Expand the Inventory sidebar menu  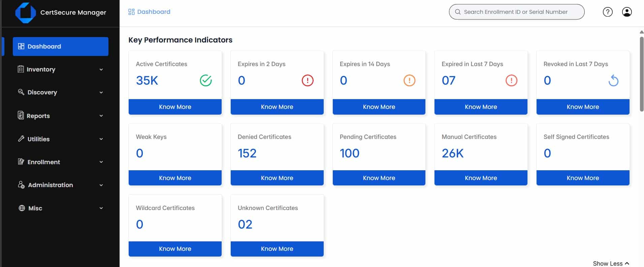[x=60, y=69]
